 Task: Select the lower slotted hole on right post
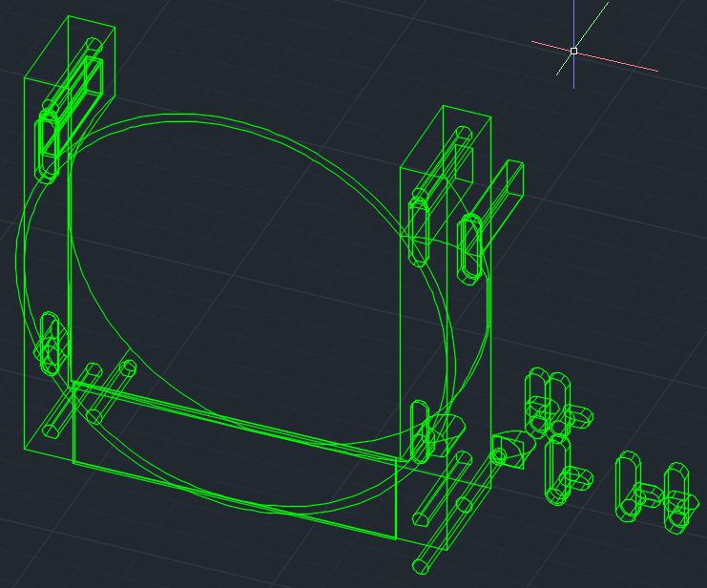(x=418, y=431)
